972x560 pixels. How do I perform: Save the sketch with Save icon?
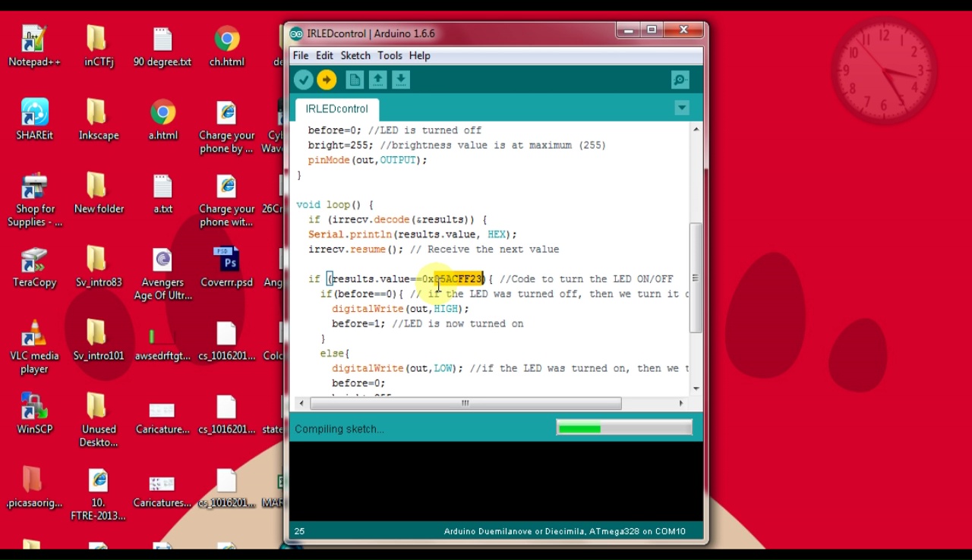[x=401, y=80]
